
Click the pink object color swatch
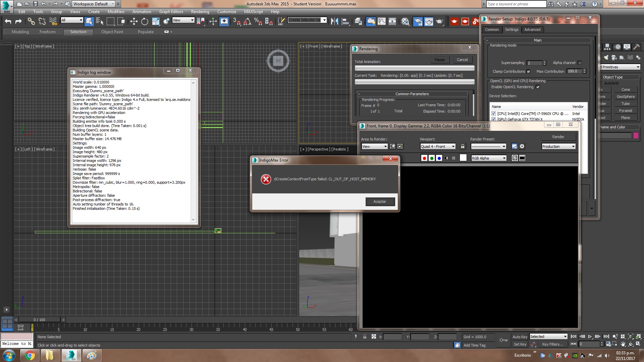click(x=635, y=135)
